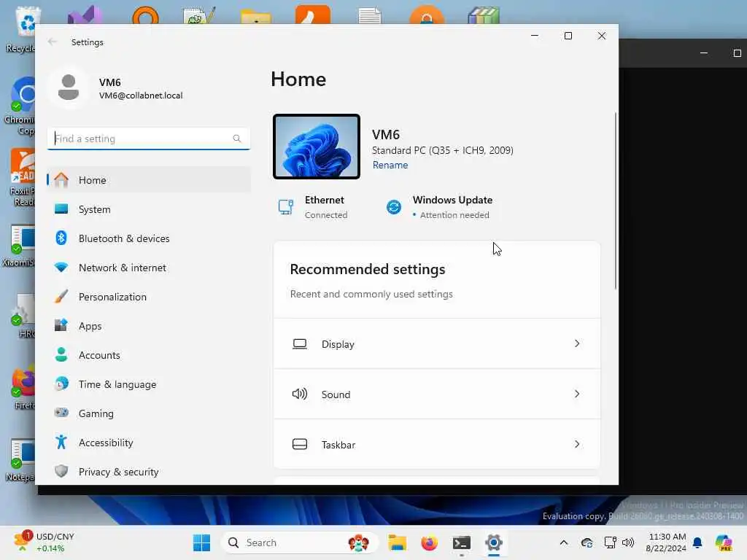Click the OneDrive sync tray icon
This screenshot has height=560, width=747.
pos(587,542)
